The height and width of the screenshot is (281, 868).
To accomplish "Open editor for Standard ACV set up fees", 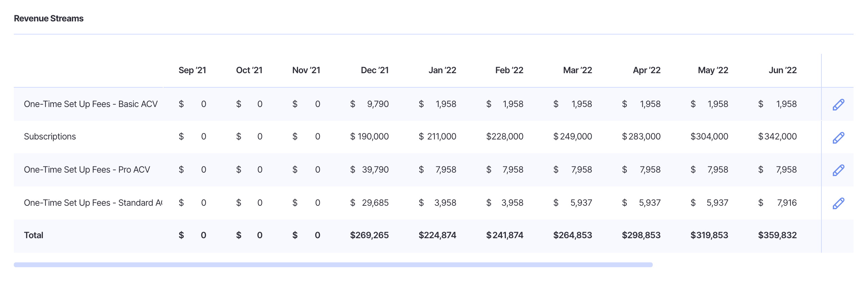I will [838, 203].
